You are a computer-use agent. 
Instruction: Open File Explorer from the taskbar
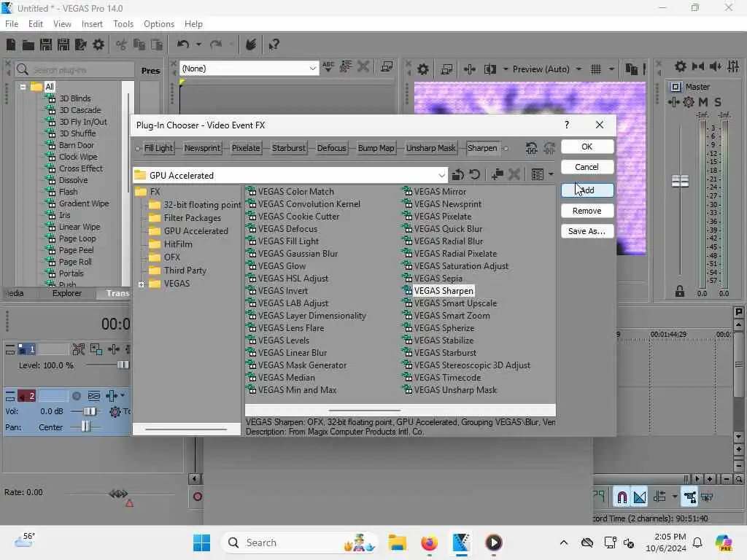tap(397, 542)
